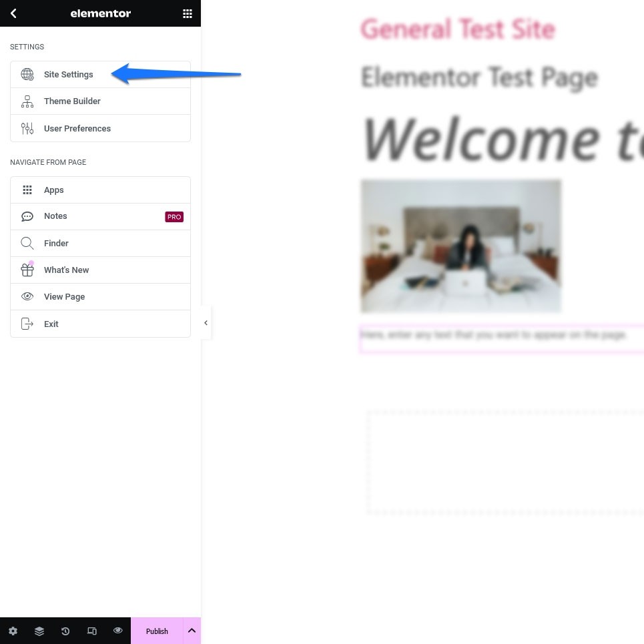Viewport: 644px width, 644px height.
Task: Collapse the Elementor side panel
Action: (206, 323)
